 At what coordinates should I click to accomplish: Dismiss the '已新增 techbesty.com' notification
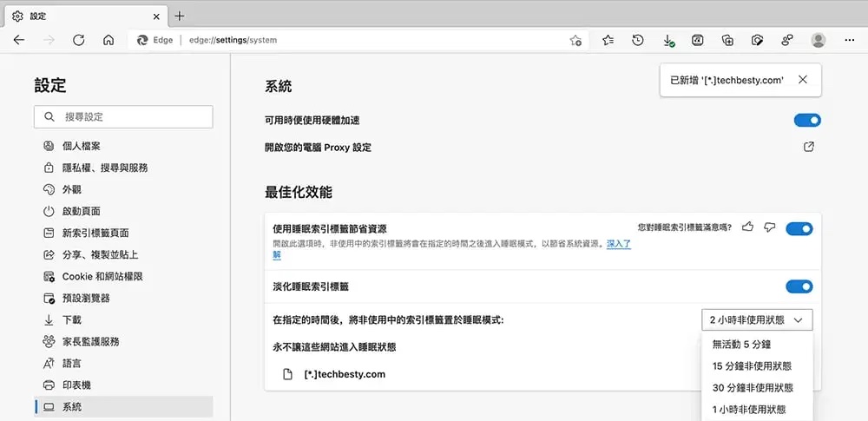pyautogui.click(x=803, y=80)
